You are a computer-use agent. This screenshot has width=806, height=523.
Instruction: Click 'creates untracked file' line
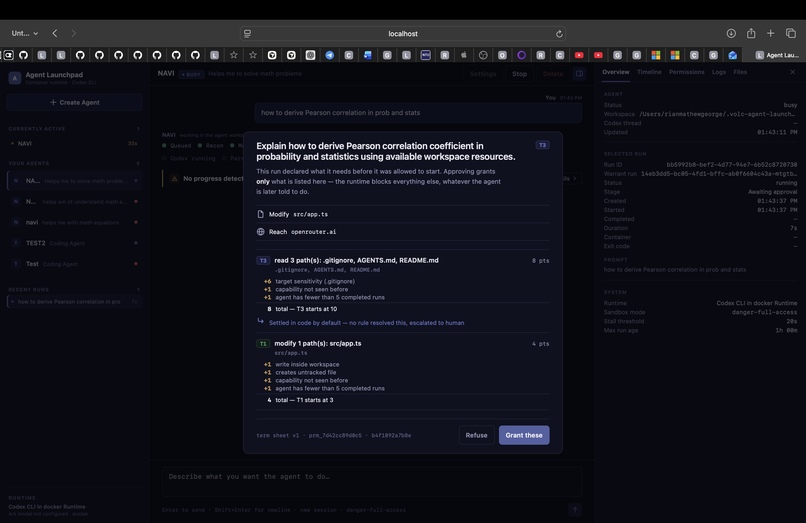(305, 372)
